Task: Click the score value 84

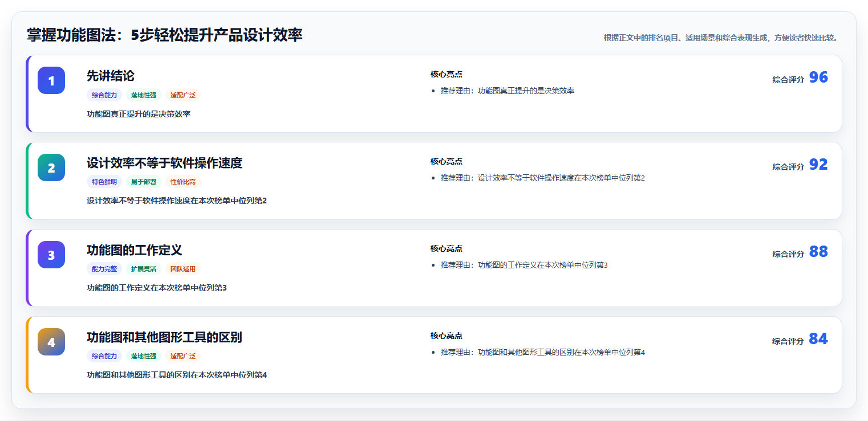Action: click(818, 339)
